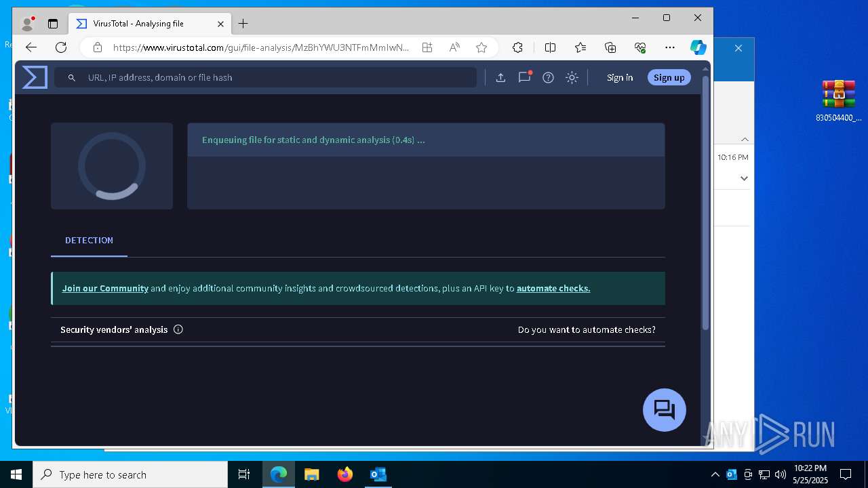Open Browser essentials heart icon
The image size is (868, 488).
[x=640, y=47]
